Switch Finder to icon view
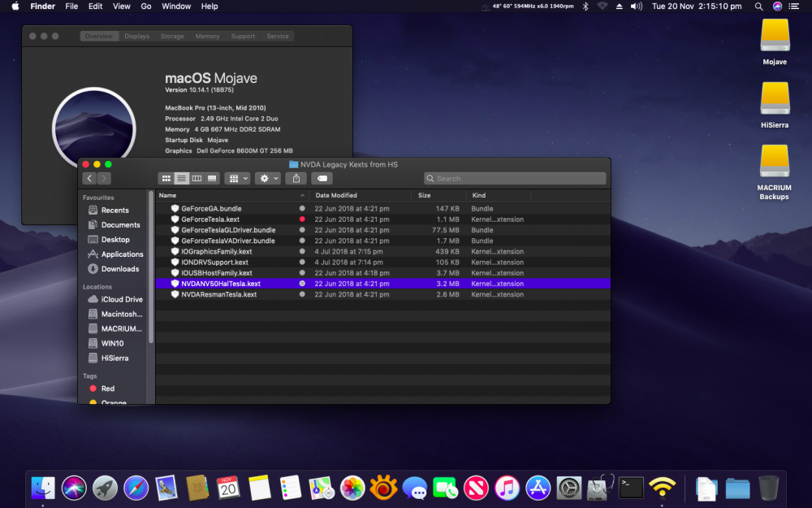The image size is (812, 508). click(166, 178)
